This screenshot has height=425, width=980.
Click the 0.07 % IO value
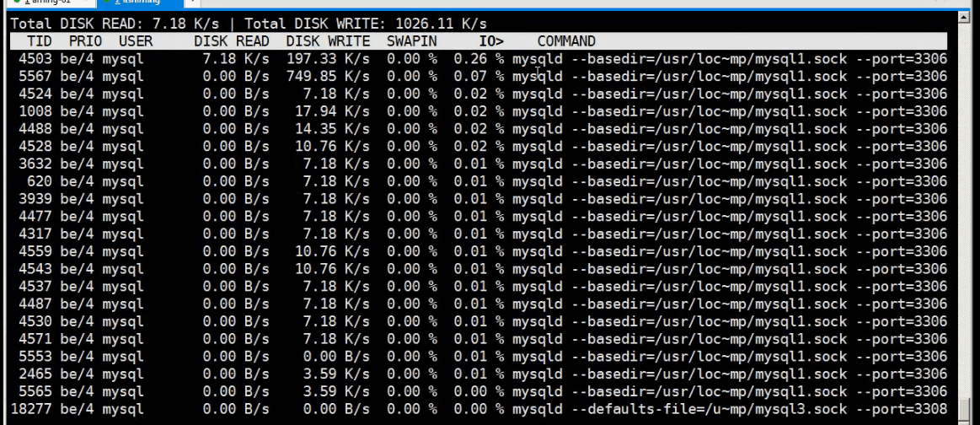pyautogui.click(x=479, y=76)
